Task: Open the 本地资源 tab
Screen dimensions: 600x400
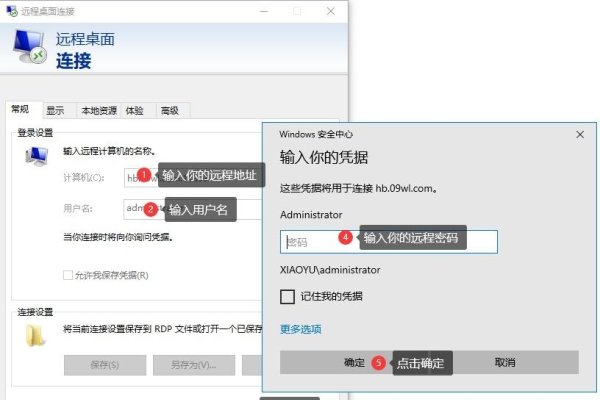Action: coord(99,111)
